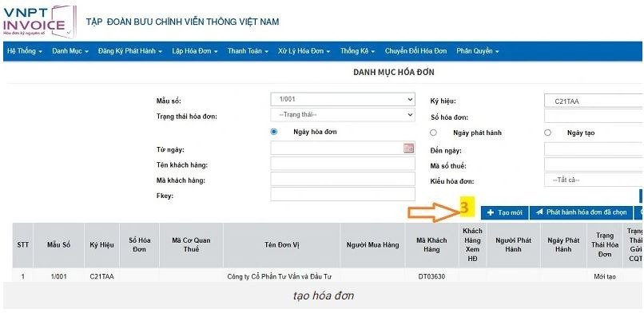
Task: Click the Mã số thuế input field
Action: 594,164
